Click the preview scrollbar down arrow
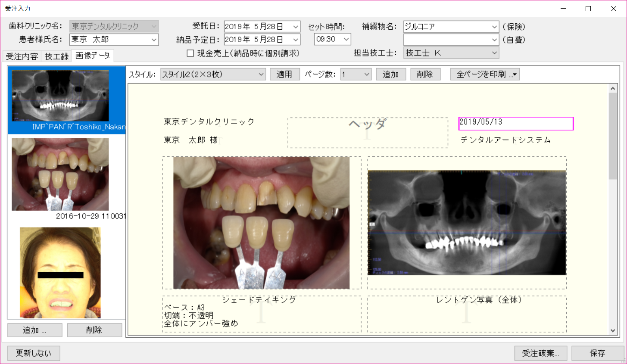 (613, 330)
